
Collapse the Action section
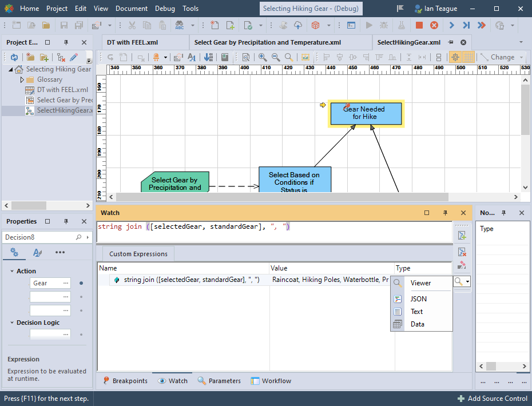[12, 271]
